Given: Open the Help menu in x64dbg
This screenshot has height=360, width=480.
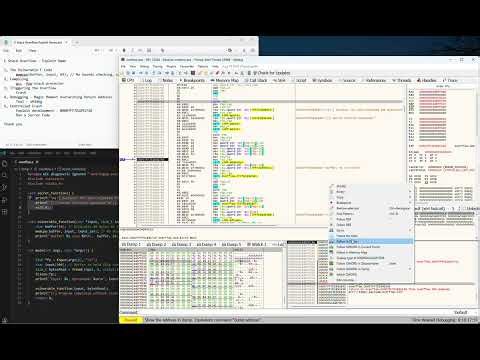Looking at the screenshot, I should coord(215,66).
